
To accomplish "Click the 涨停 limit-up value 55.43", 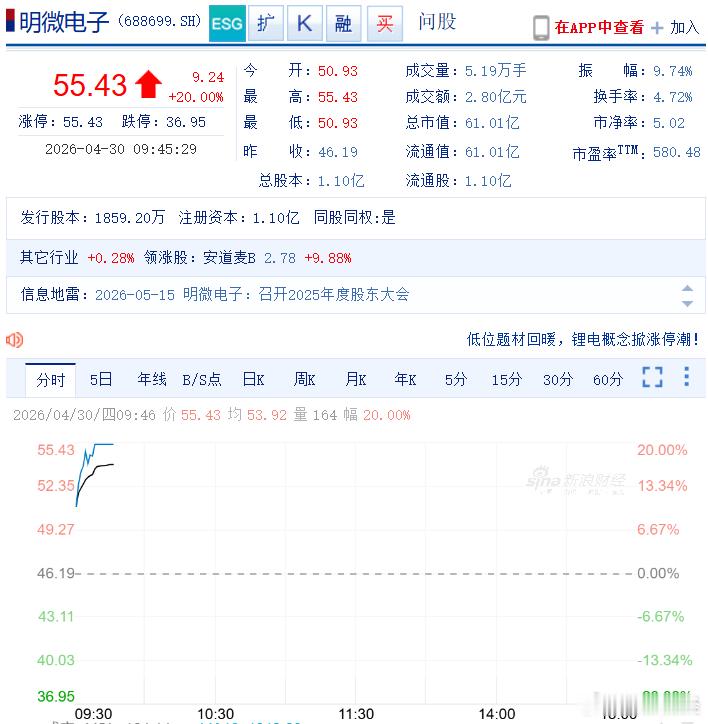I will click(x=83, y=122).
